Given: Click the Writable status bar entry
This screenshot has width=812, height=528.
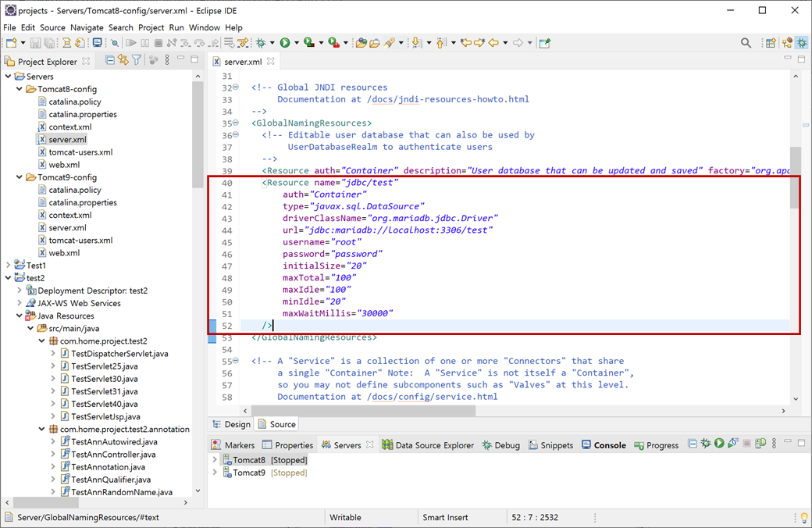Looking at the screenshot, I should pos(345,517).
